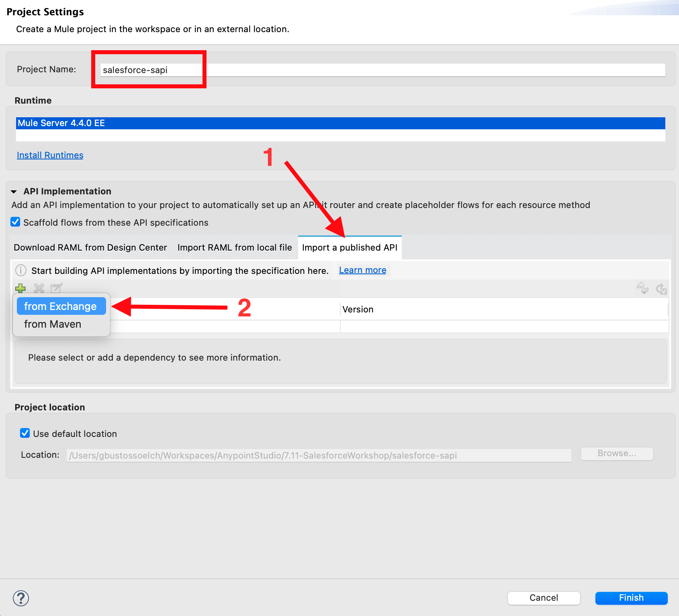Uncheck Scaffold flows from these API specifications
Image resolution: width=679 pixels, height=616 pixels.
(x=16, y=222)
